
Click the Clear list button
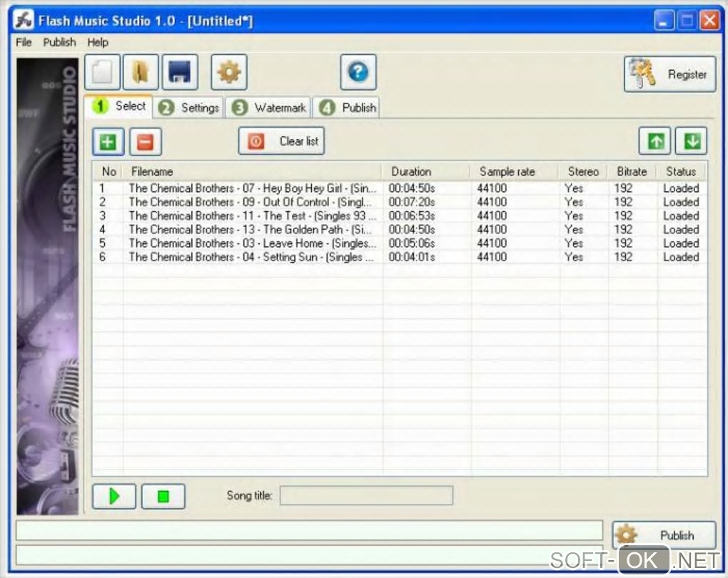[281, 141]
